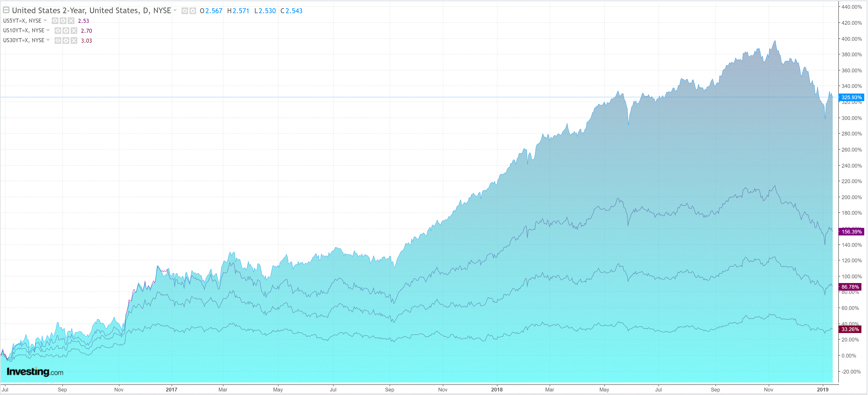The height and width of the screenshot is (395, 868).
Task: Toggle US30YT=X visibility eye icon
Action: coord(58,41)
